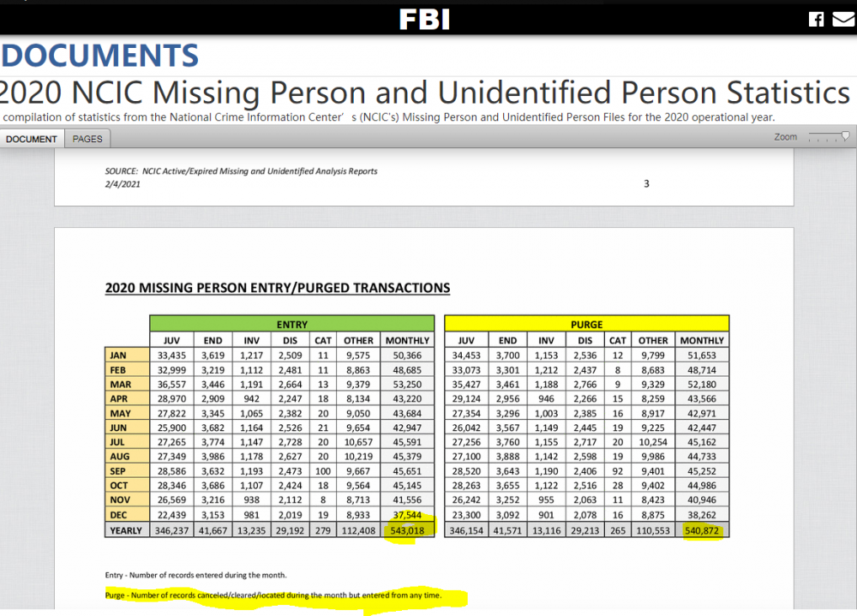Click the Zoom label in toolbar
Image resolution: width=857 pixels, height=616 pixels.
click(x=785, y=137)
